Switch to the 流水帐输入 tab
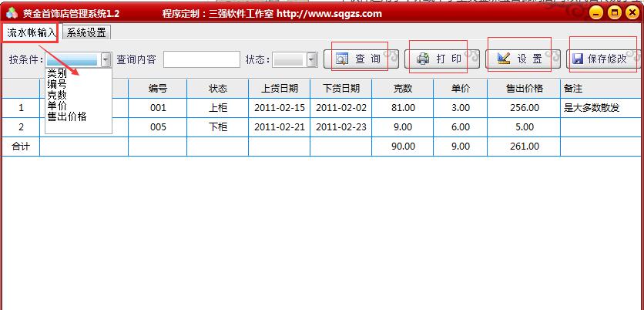644x310 pixels. tap(31, 32)
